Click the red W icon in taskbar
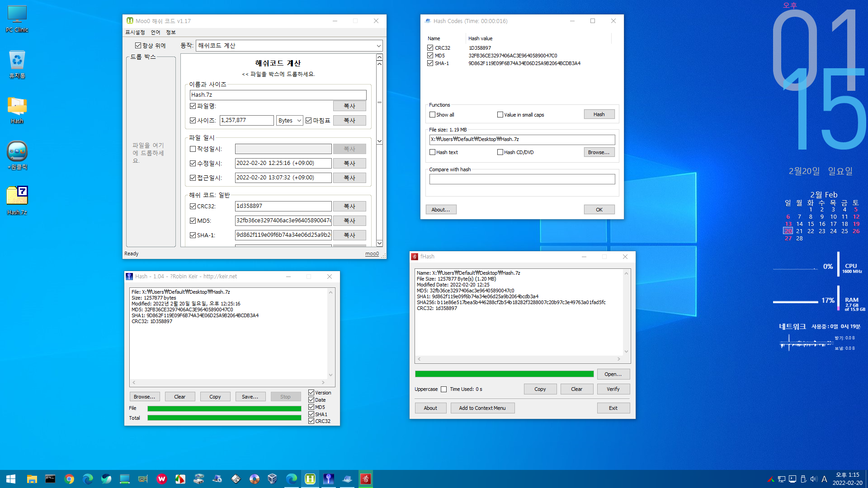The image size is (868, 488). click(x=162, y=479)
